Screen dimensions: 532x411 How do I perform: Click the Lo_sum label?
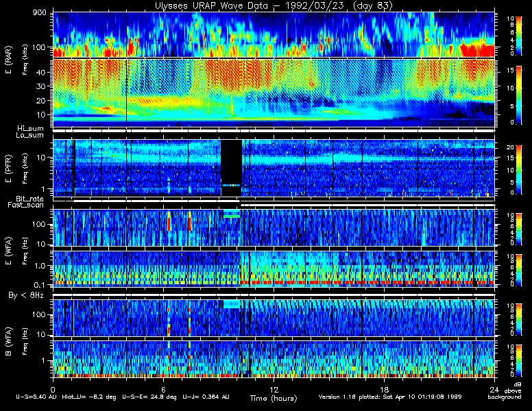30,136
